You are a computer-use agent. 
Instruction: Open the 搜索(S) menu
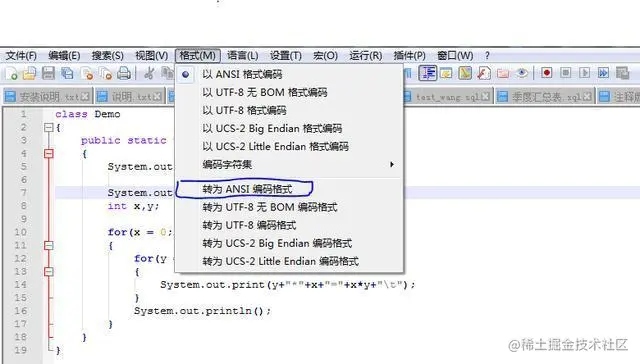pos(108,55)
